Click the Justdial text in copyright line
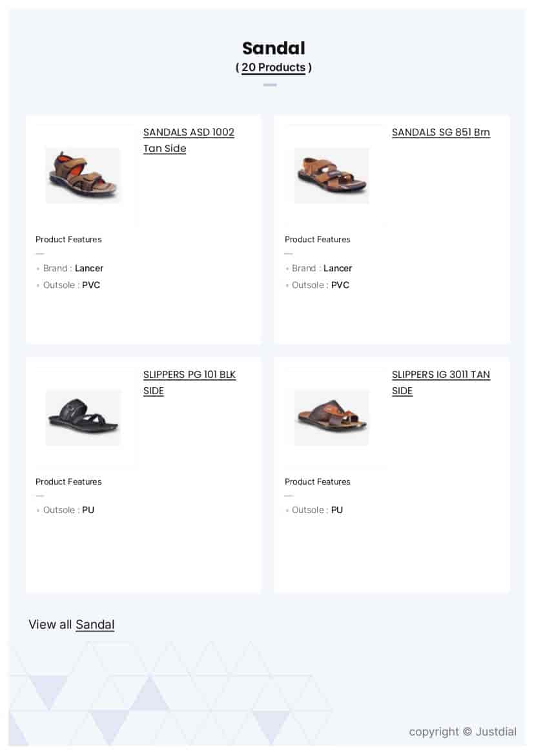Image resolution: width=534 pixels, height=756 pixels. coord(498,731)
